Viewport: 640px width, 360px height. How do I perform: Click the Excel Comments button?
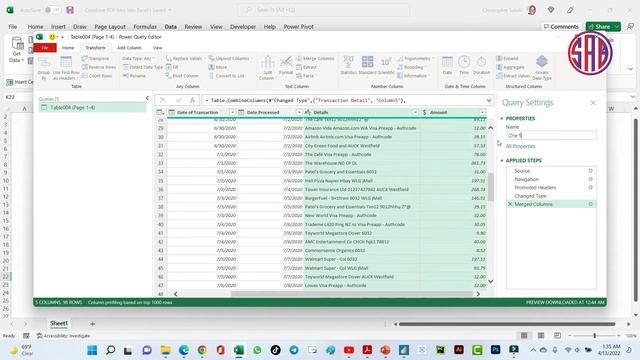pos(561,27)
